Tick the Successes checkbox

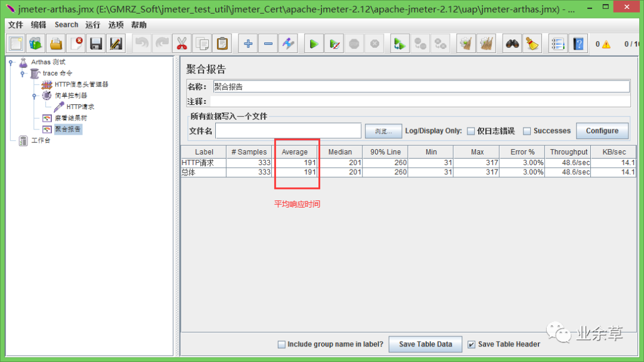(x=527, y=131)
